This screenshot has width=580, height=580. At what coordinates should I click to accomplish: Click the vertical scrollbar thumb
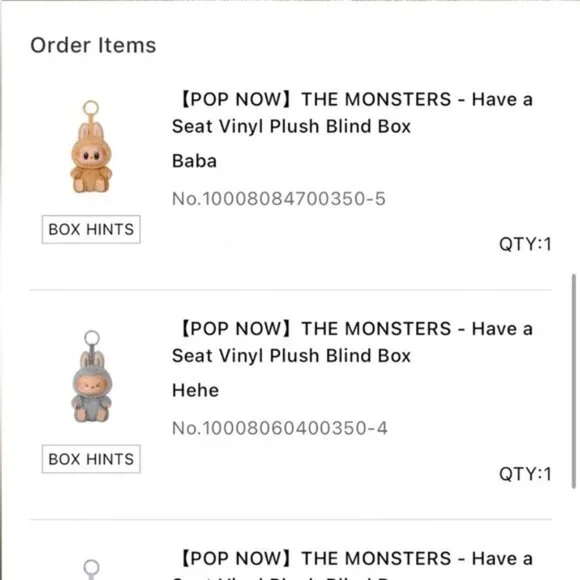[x=574, y=381]
